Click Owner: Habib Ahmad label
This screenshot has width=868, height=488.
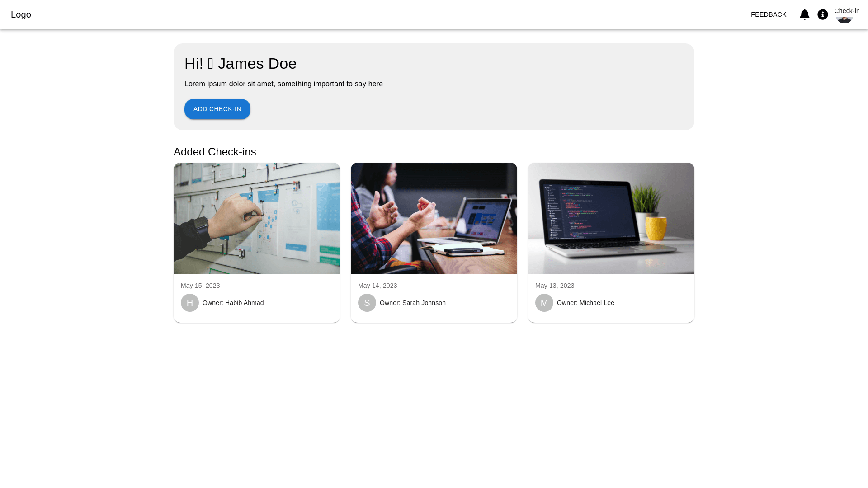point(233,303)
